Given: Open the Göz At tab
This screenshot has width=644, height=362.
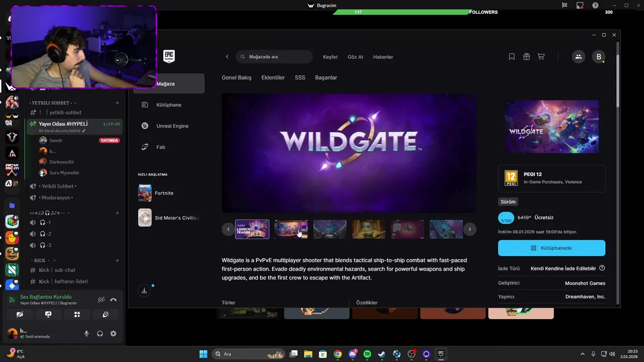Looking at the screenshot, I should tap(355, 57).
